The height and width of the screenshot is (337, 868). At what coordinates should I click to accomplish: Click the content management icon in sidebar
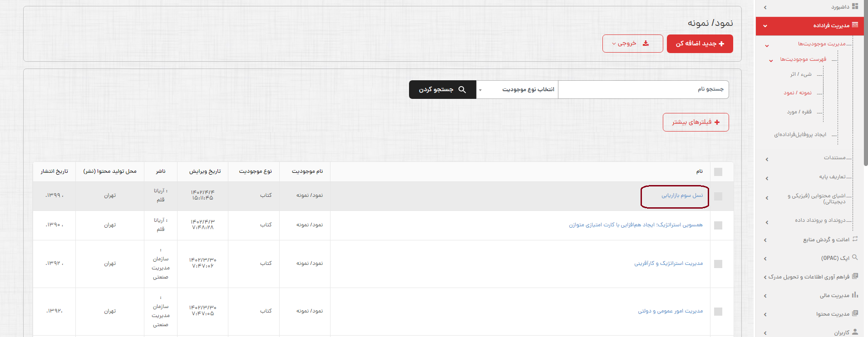tap(855, 313)
